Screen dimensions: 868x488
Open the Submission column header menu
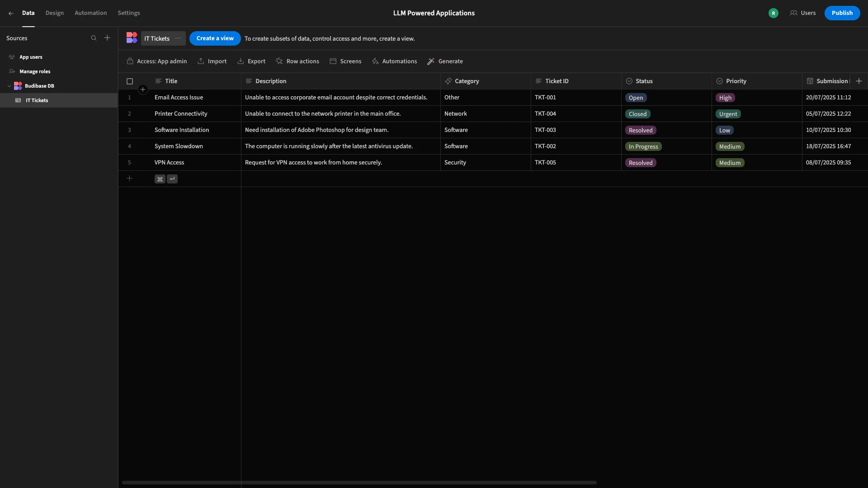(x=826, y=81)
